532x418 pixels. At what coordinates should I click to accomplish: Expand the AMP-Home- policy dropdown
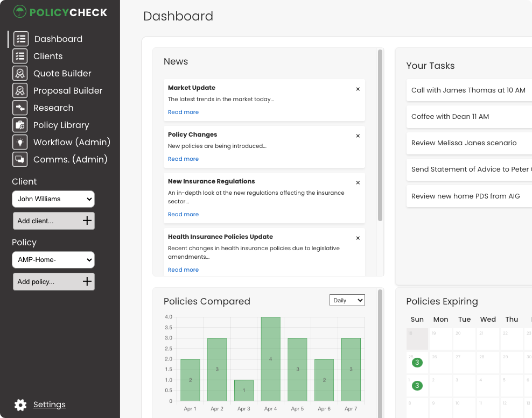coord(53,260)
